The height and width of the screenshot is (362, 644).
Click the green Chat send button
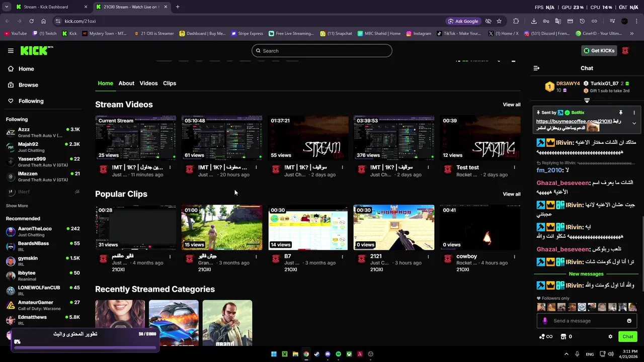(627, 337)
